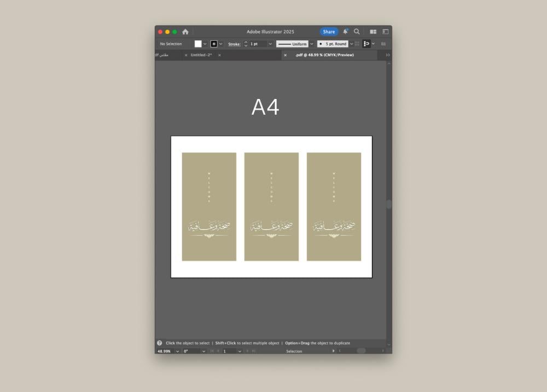Open the Arrange Documents icon
This screenshot has width=547, height=392.
[x=373, y=32]
